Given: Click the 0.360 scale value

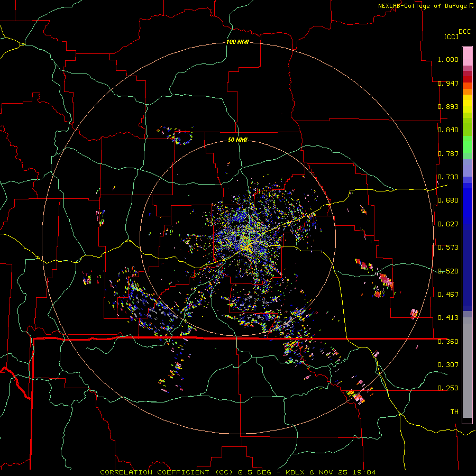Looking at the screenshot, I should [x=448, y=342].
